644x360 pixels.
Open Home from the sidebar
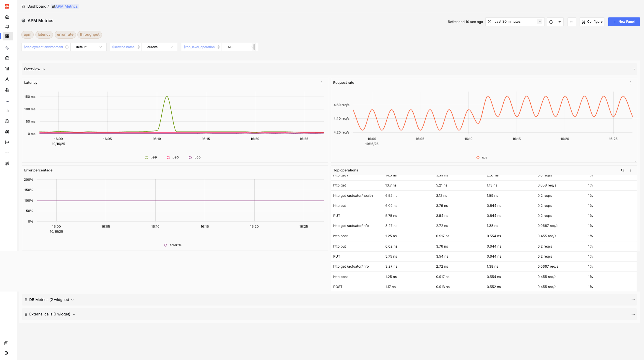7,17
